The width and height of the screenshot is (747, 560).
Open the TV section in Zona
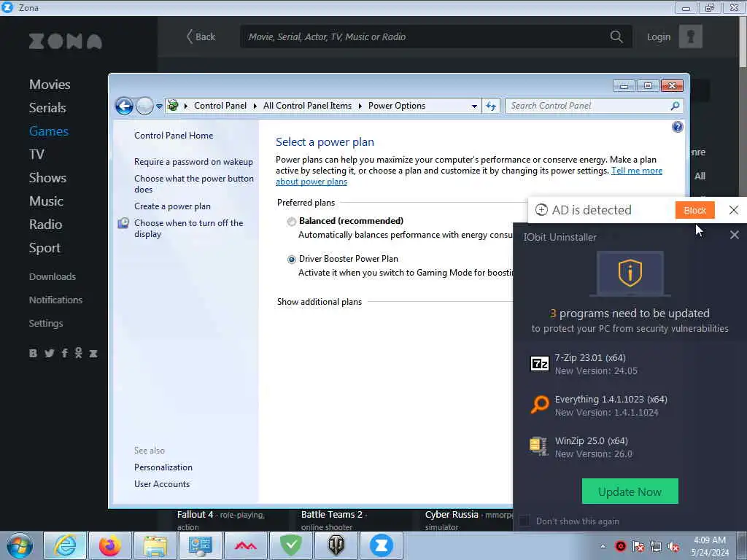point(36,155)
